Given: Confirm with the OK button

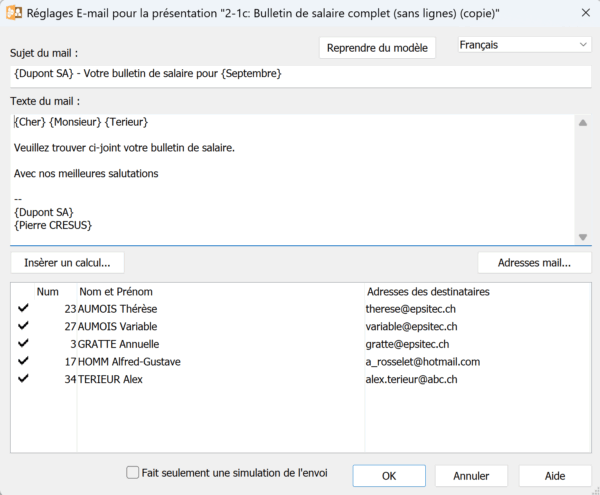Looking at the screenshot, I should 389,475.
